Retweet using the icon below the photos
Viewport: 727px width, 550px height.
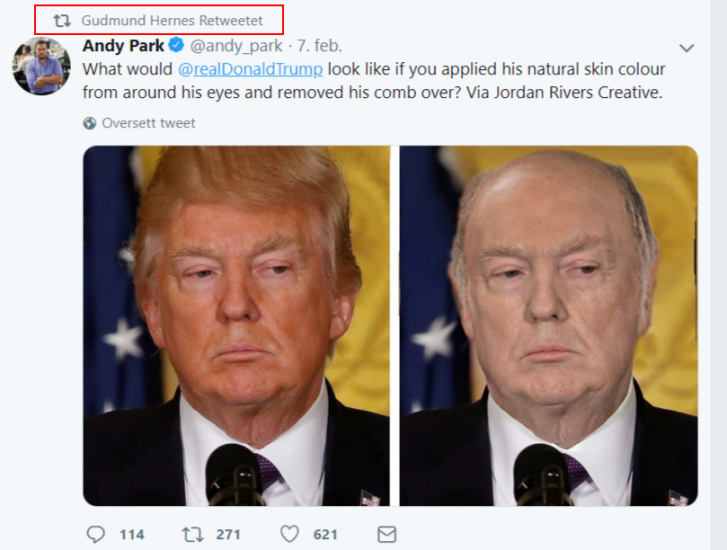click(x=192, y=534)
